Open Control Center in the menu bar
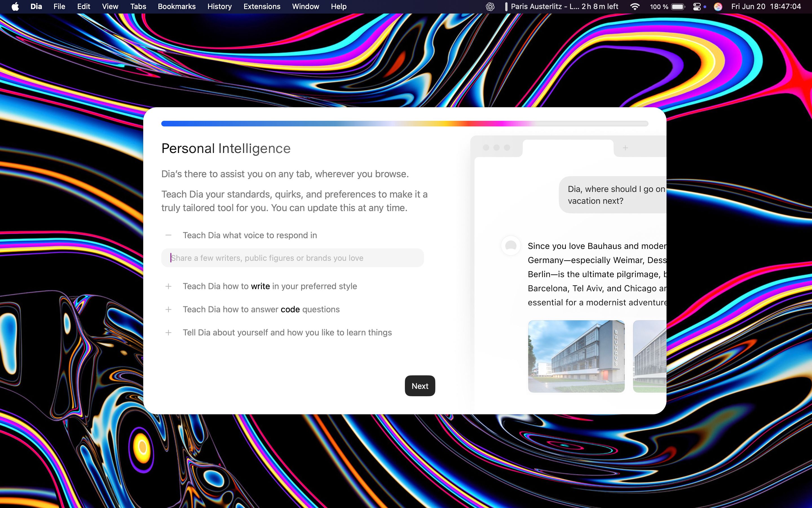Viewport: 812px width, 508px height. click(697, 7)
